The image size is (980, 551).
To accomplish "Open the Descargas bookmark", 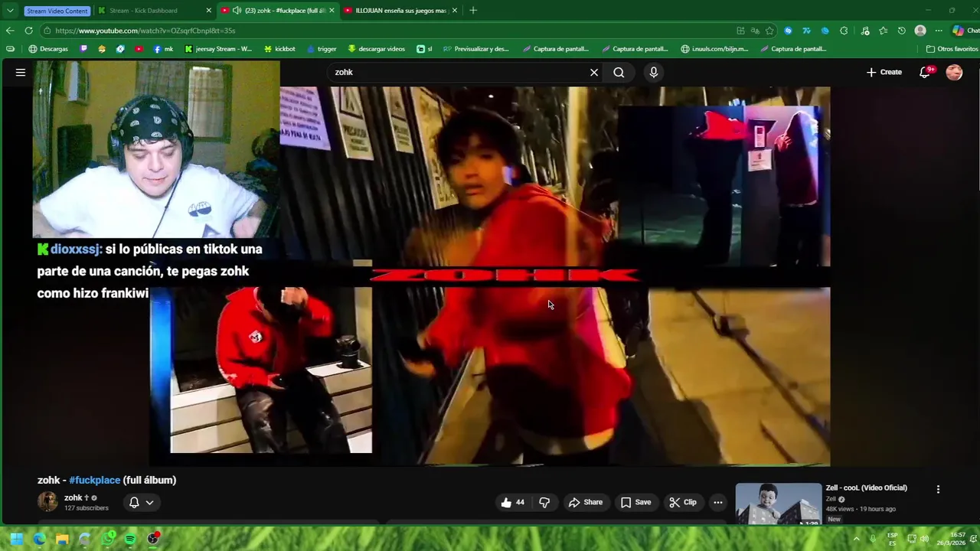I will point(48,49).
